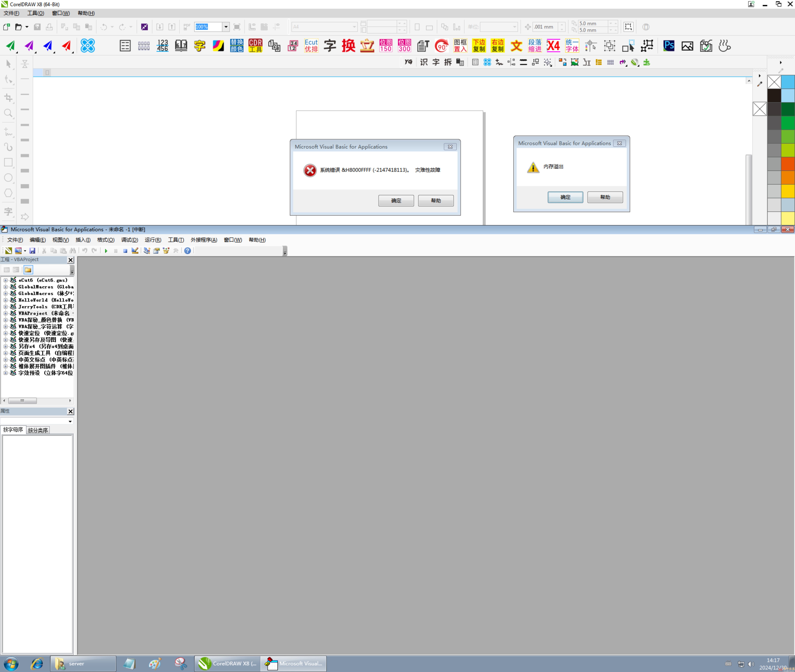
Task: Open the server folder taskbar item
Action: pos(83,664)
